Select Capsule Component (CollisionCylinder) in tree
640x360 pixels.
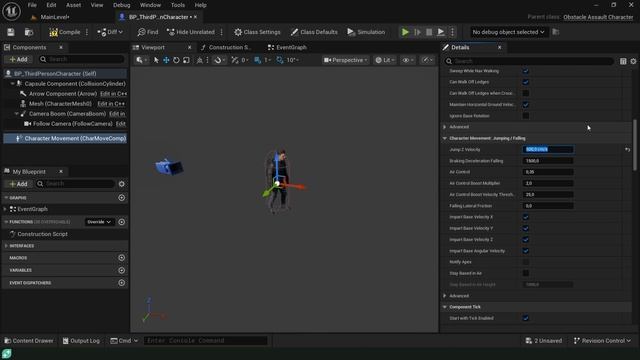[75, 84]
